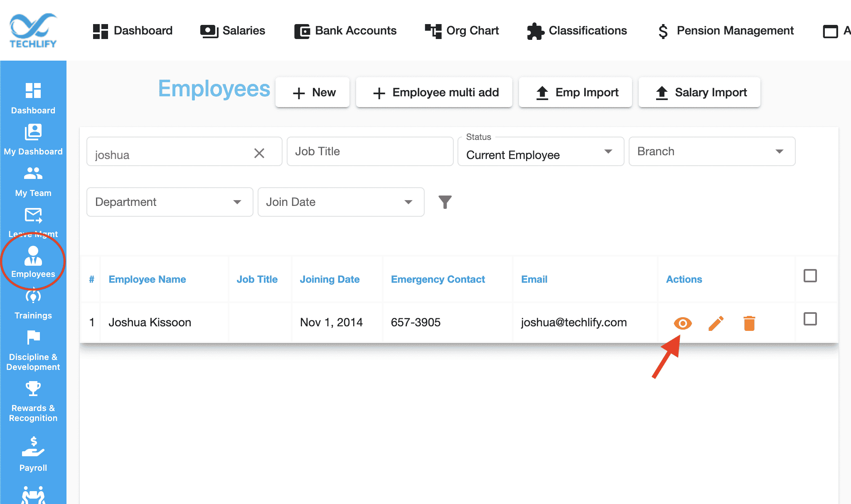Click the Org Chart tree icon
This screenshot has height=504, width=851.
click(x=433, y=31)
